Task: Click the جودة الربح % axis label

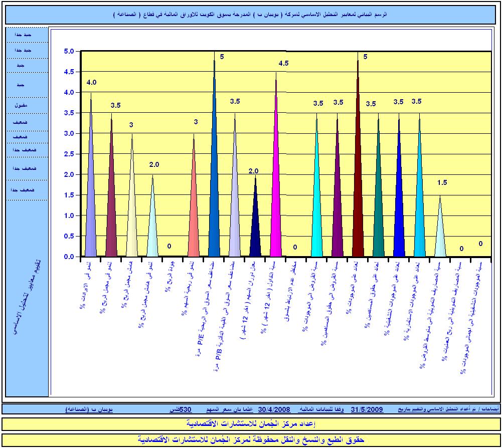Action: (169, 278)
